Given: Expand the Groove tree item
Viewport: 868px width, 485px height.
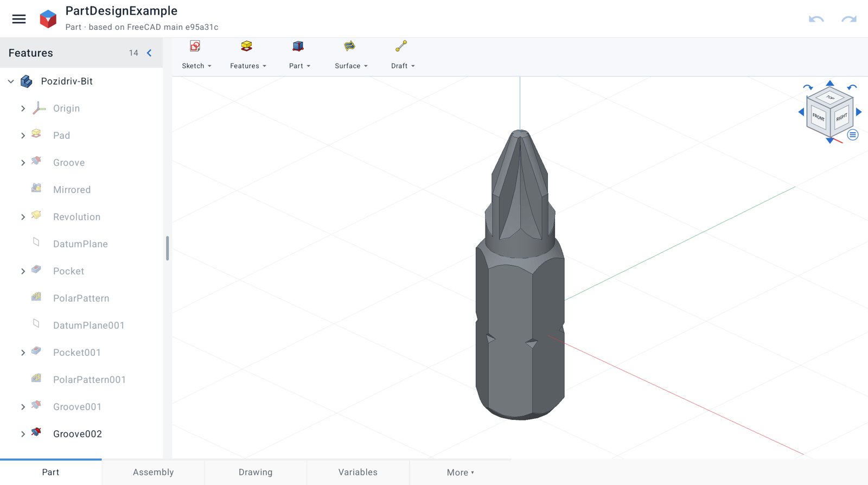Looking at the screenshot, I should coord(23,163).
